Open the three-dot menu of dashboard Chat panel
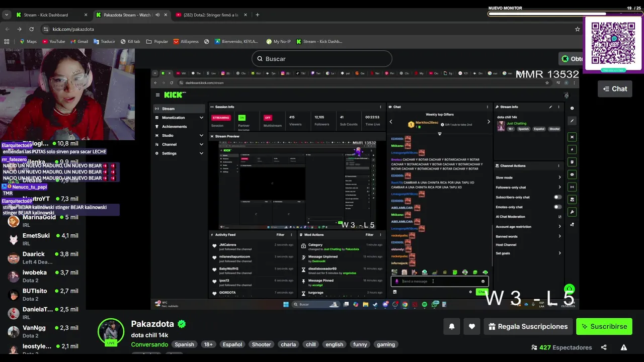 [487, 107]
